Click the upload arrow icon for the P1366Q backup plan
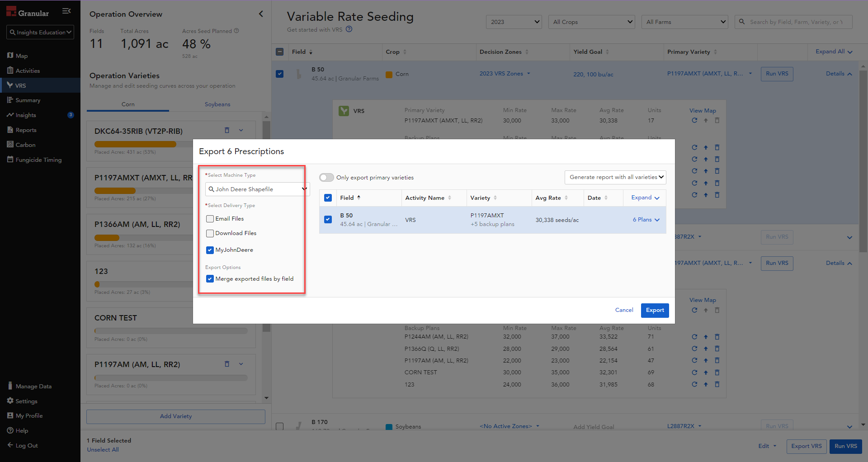This screenshot has width=868, height=462. point(706,349)
